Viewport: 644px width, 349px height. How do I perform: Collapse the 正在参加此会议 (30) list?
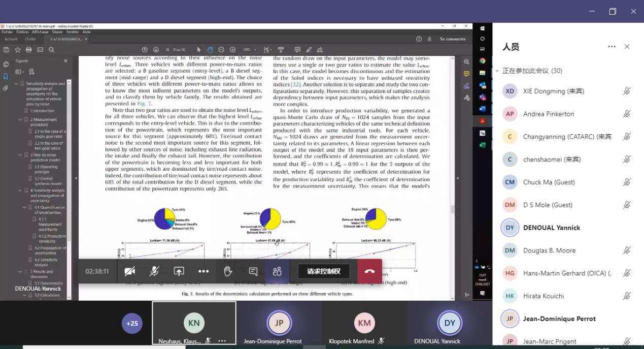[x=497, y=71]
